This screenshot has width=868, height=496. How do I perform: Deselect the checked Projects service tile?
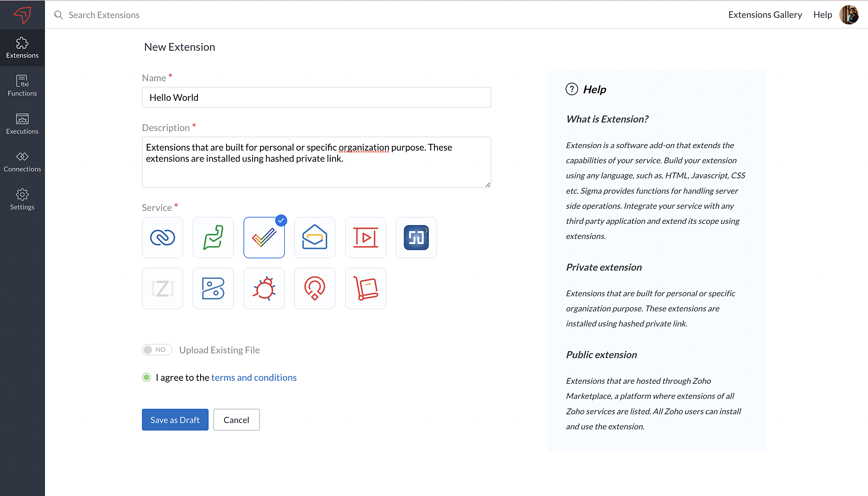[x=264, y=238]
